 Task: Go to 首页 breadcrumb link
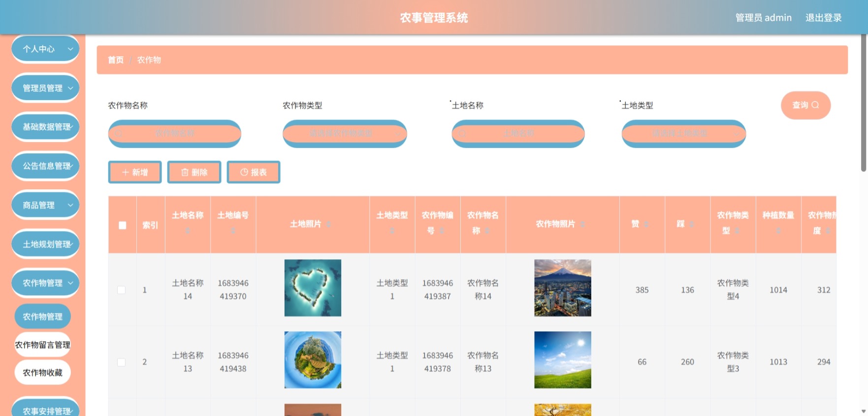(x=116, y=60)
